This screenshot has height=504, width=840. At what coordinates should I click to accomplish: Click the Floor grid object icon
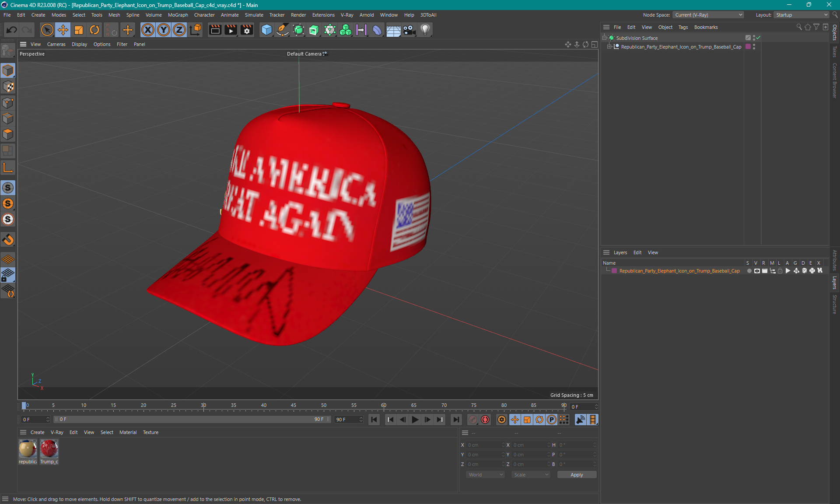click(x=393, y=30)
